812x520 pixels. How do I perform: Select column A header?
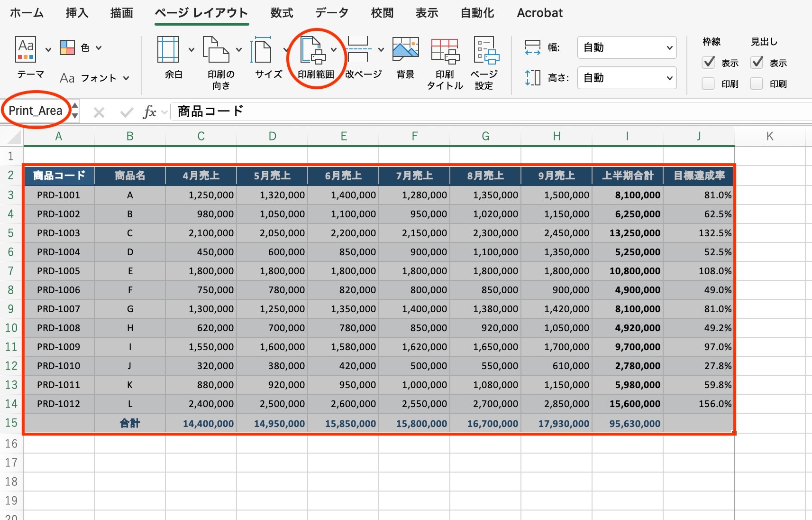(x=59, y=136)
